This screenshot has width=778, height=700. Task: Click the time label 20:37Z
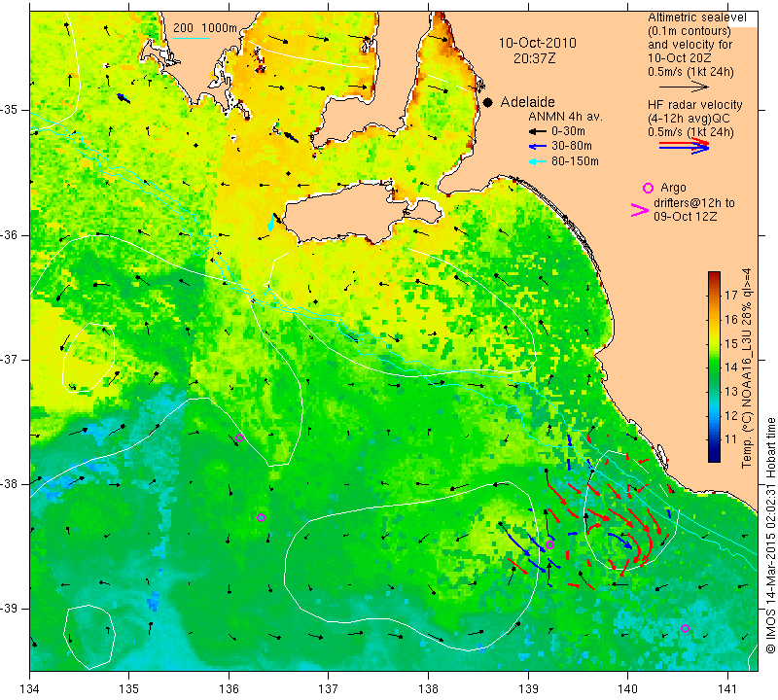pyautogui.click(x=534, y=58)
